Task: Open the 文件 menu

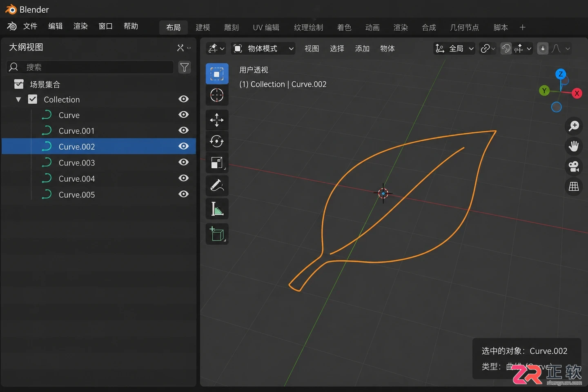Action: coord(30,26)
